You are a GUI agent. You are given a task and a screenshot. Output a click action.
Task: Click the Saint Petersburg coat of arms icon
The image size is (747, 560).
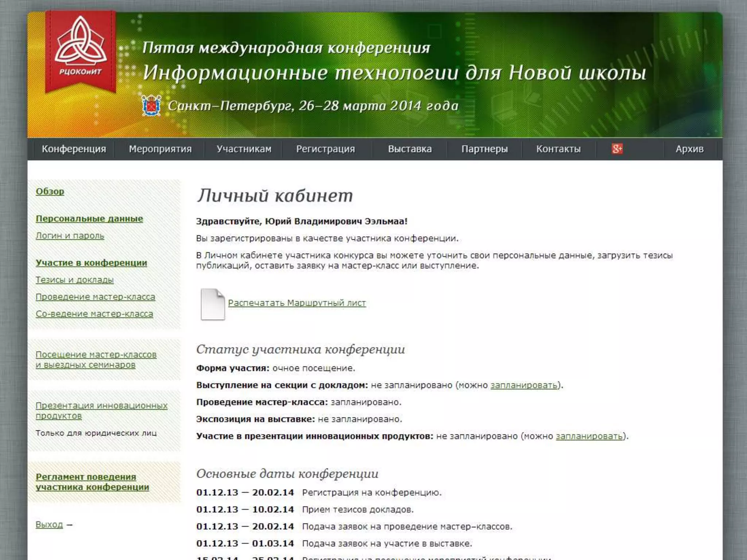(151, 106)
